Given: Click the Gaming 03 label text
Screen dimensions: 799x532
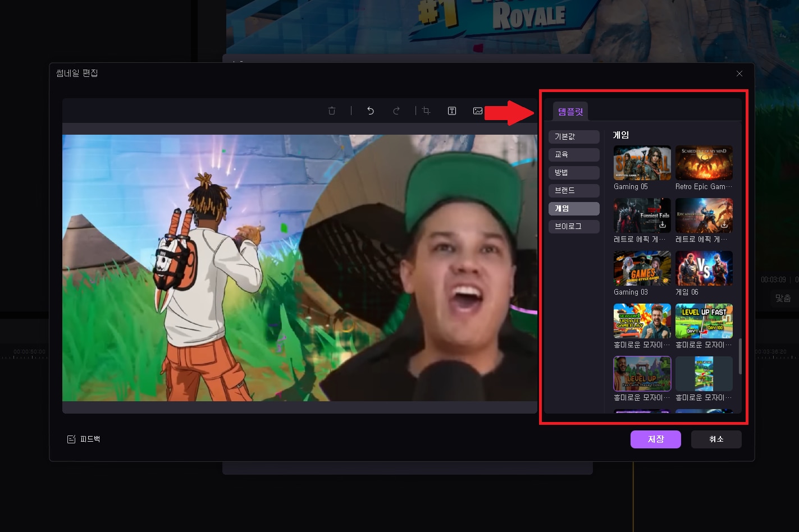Looking at the screenshot, I should click(631, 292).
